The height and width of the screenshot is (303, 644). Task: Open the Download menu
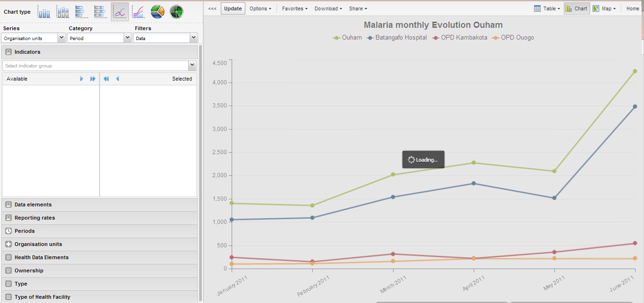328,8
